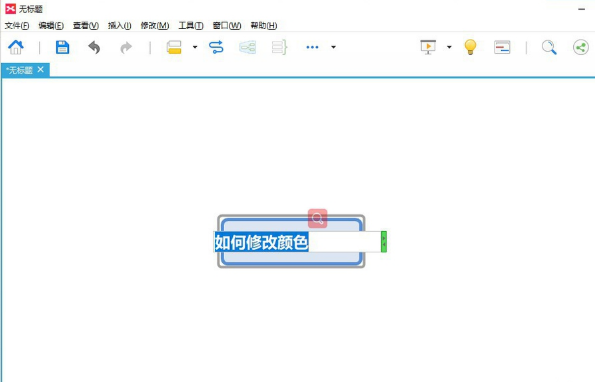Screen dimensions: 595x382
Task: Open the 帮助(H) menu
Action: [x=264, y=25]
